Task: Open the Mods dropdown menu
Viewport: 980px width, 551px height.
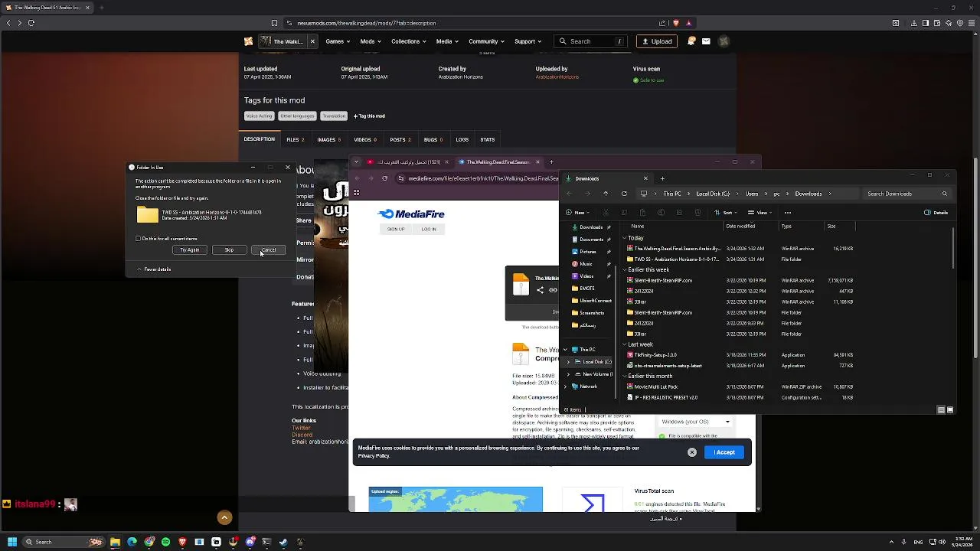Action: pyautogui.click(x=371, y=41)
